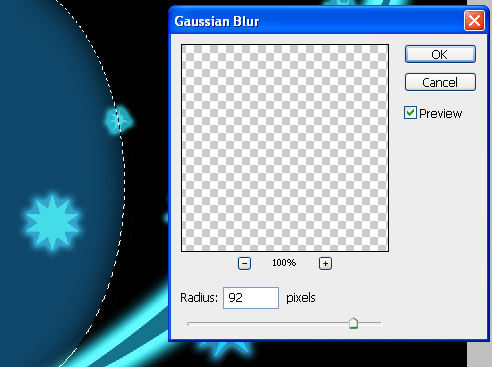The height and width of the screenshot is (367, 492).
Task: Click the radius slider handle
Action: (x=353, y=323)
